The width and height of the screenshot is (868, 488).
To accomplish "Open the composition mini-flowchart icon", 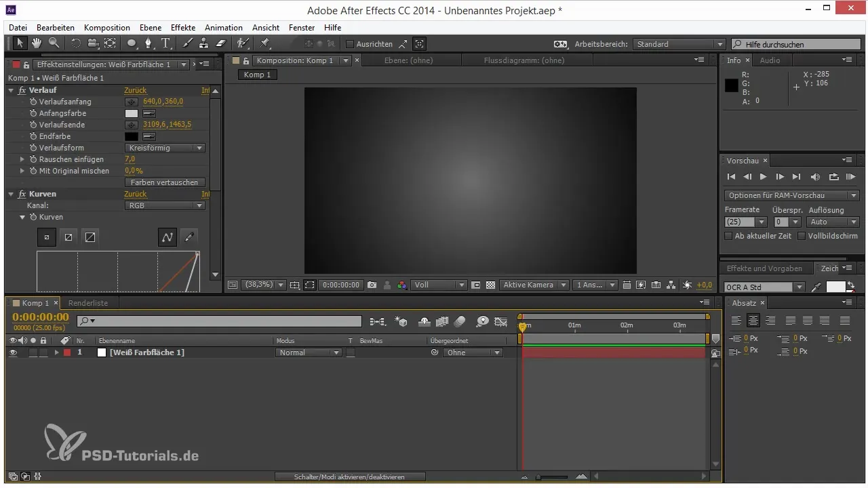I will pyautogui.click(x=377, y=321).
